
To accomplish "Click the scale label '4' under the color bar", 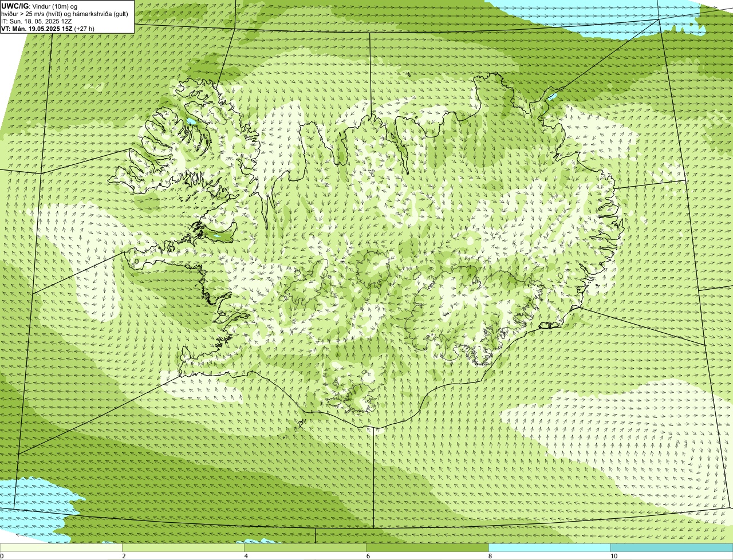I will (246, 556).
